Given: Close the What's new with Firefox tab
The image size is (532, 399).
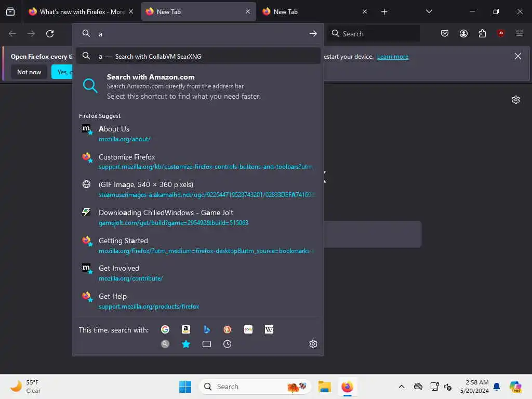Looking at the screenshot, I should coord(131,11).
